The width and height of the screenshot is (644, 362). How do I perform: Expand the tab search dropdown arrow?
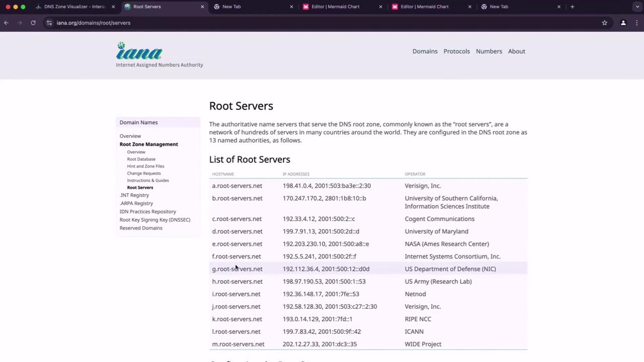[x=637, y=7]
